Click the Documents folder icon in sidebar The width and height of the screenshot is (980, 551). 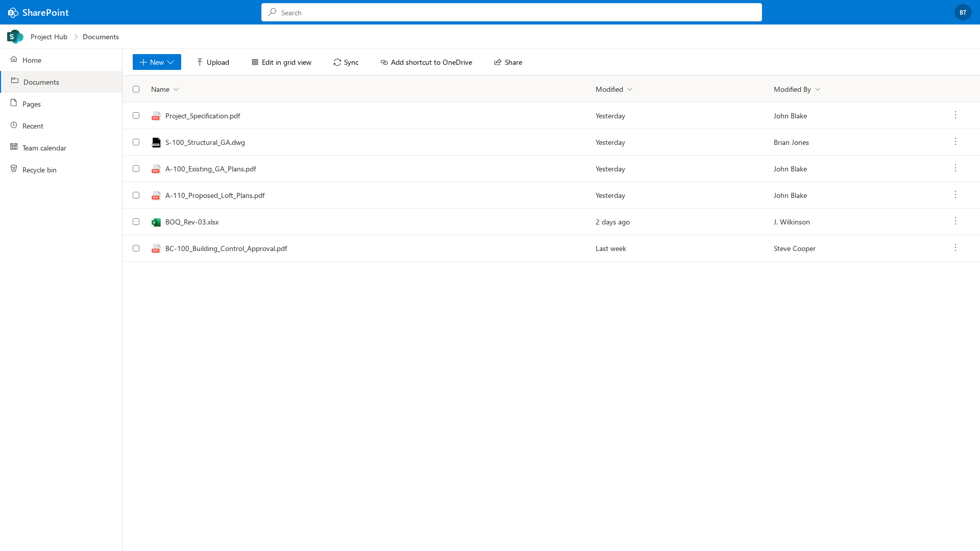(x=15, y=82)
